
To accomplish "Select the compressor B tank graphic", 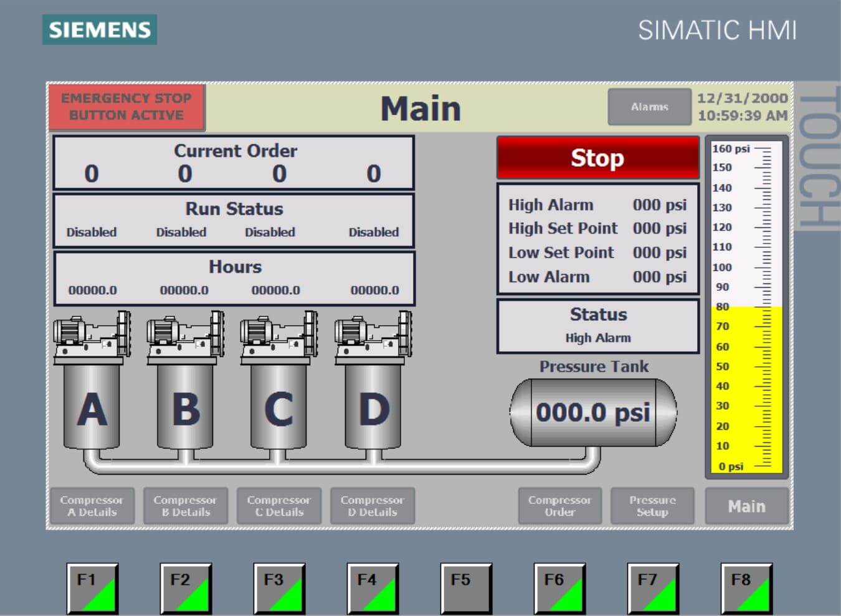I will pos(185,405).
